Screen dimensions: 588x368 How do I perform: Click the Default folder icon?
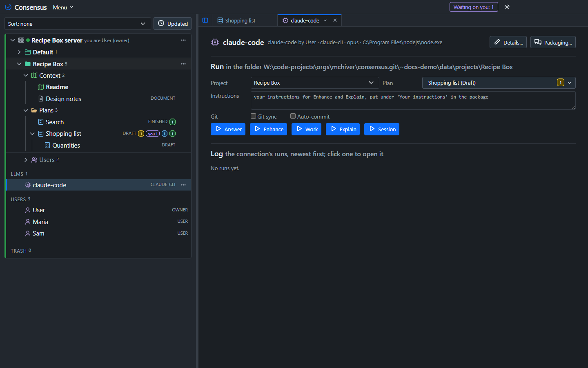pyautogui.click(x=28, y=52)
